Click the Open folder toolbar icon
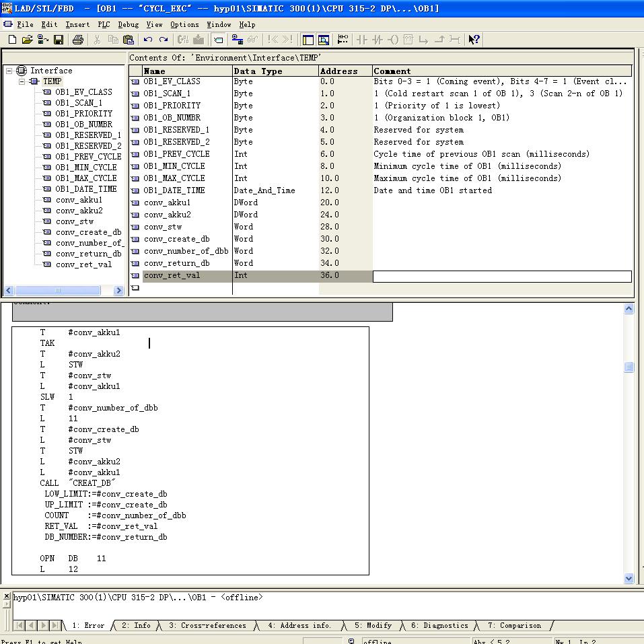 click(x=28, y=40)
